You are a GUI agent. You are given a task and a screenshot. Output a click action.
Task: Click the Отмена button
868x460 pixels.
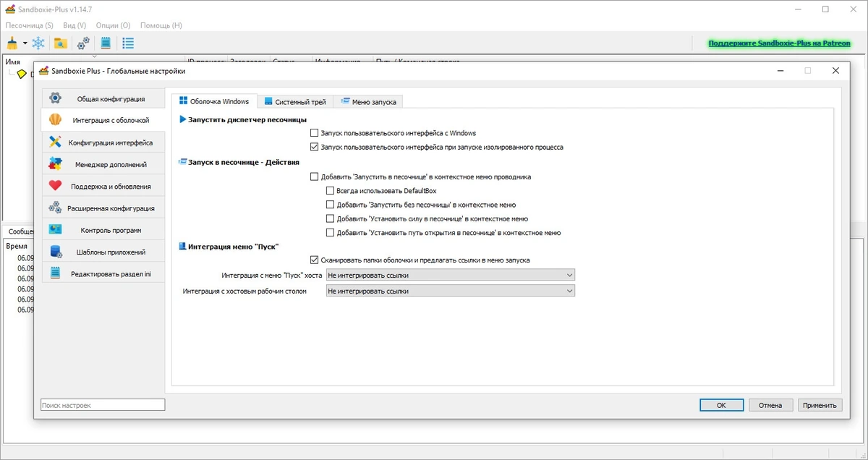pos(771,406)
